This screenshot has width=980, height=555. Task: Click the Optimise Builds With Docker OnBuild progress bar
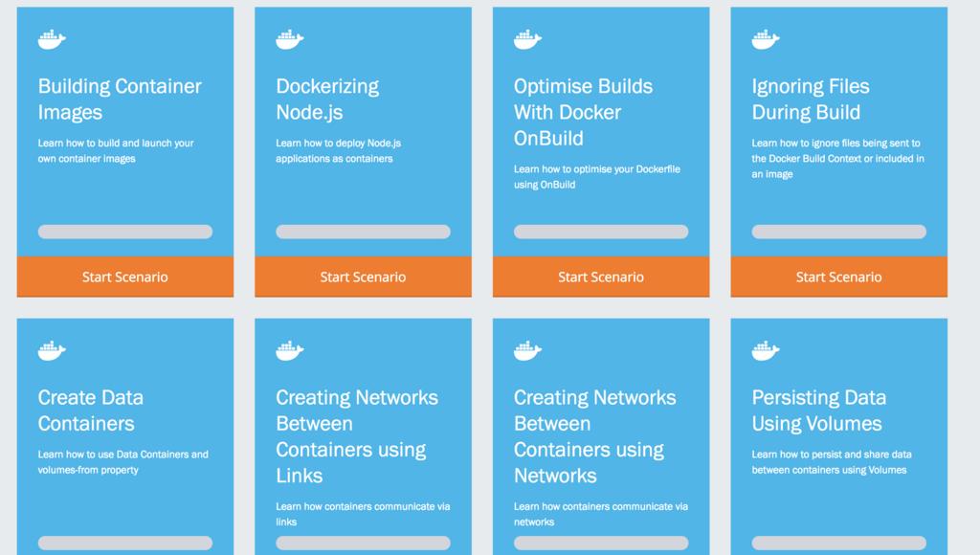[x=601, y=232]
